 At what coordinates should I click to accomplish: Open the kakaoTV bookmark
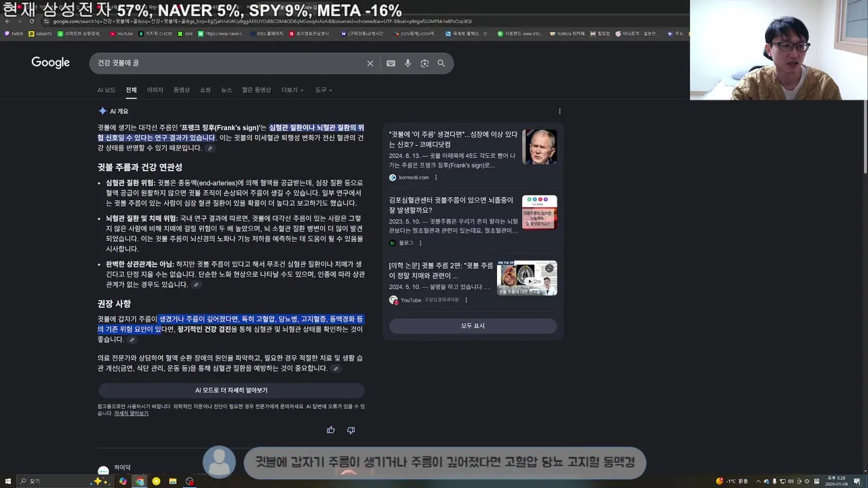pyautogui.click(x=41, y=33)
